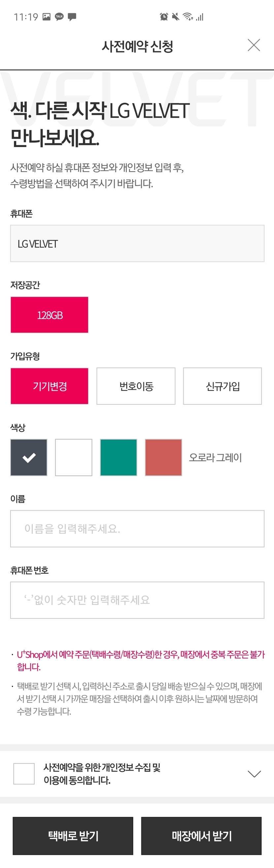Tap the muted sound status icon
Image resolution: width=274 pixels, height=868 pixels.
click(175, 17)
